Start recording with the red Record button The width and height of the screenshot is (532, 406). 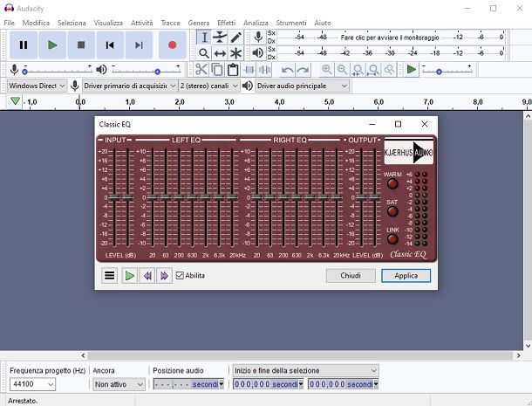173,45
